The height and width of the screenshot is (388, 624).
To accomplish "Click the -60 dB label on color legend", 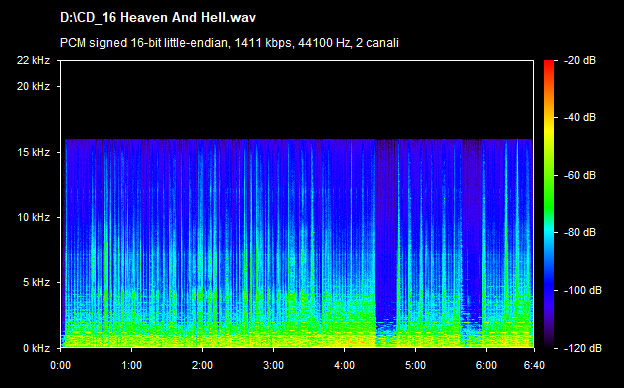I will [x=580, y=175].
